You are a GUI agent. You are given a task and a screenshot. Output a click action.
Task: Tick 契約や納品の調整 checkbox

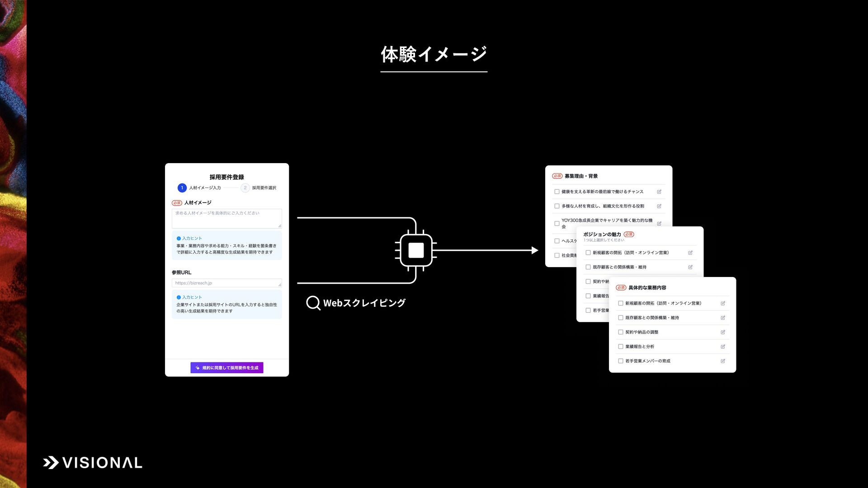click(621, 332)
